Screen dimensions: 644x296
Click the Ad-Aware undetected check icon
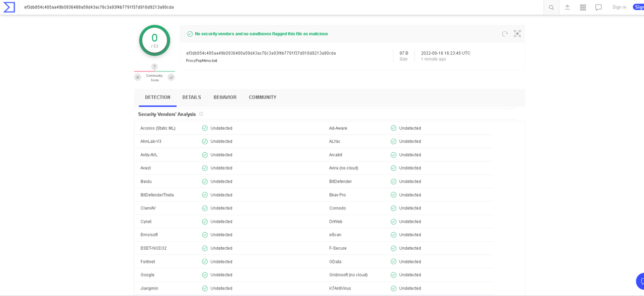[393, 128]
